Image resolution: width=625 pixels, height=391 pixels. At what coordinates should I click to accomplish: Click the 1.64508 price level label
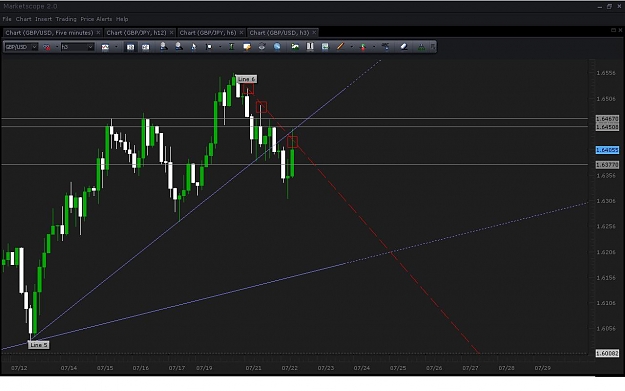(x=607, y=127)
